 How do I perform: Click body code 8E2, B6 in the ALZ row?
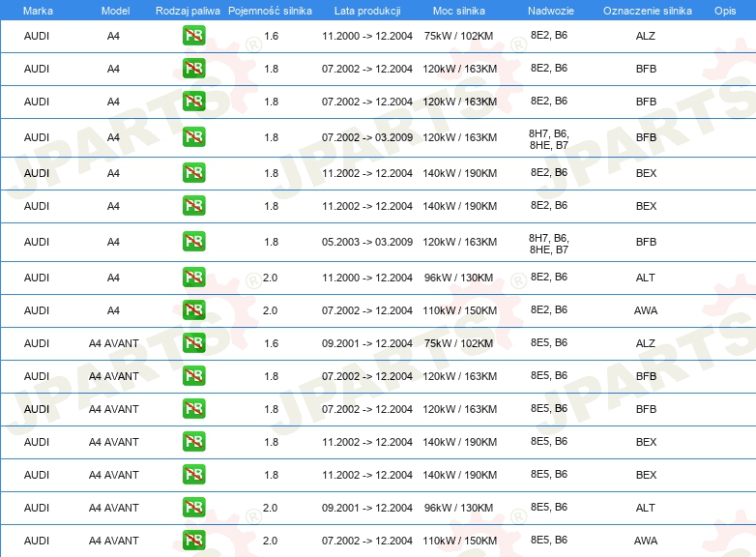(x=549, y=35)
